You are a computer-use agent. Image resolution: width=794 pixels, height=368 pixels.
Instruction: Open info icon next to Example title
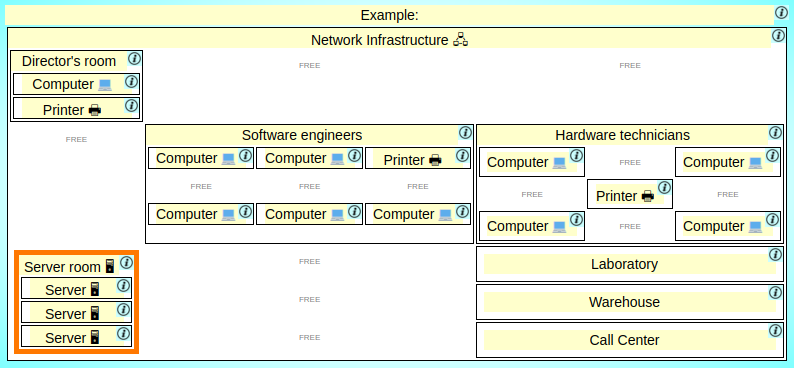781,13
